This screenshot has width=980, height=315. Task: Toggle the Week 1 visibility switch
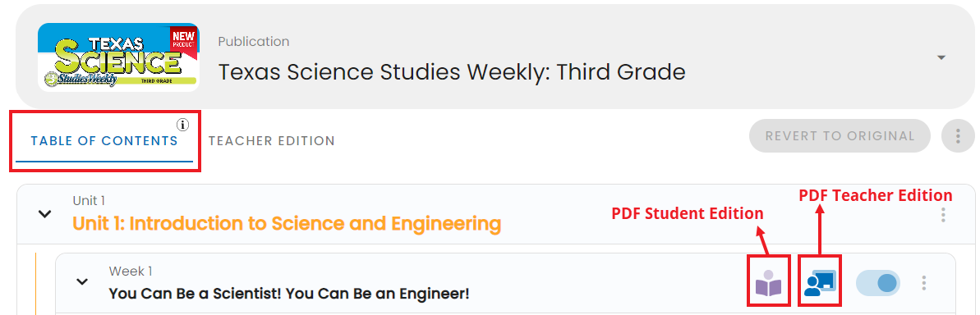(x=878, y=283)
